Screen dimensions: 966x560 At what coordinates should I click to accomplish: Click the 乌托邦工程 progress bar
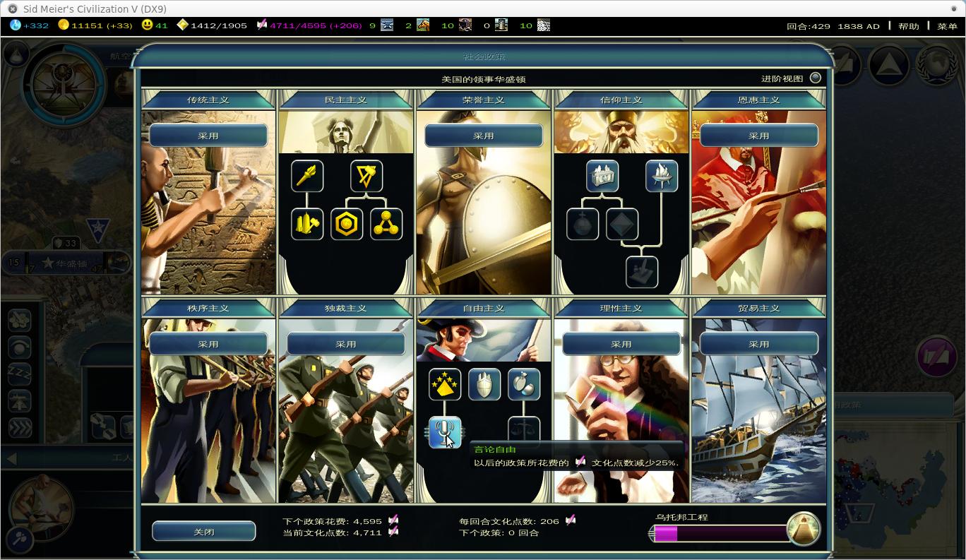[720, 534]
